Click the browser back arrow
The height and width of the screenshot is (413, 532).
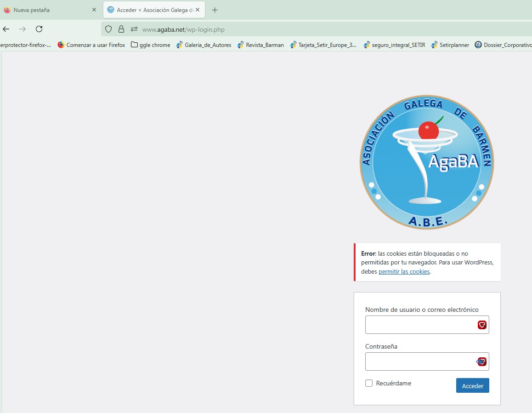pos(6,29)
